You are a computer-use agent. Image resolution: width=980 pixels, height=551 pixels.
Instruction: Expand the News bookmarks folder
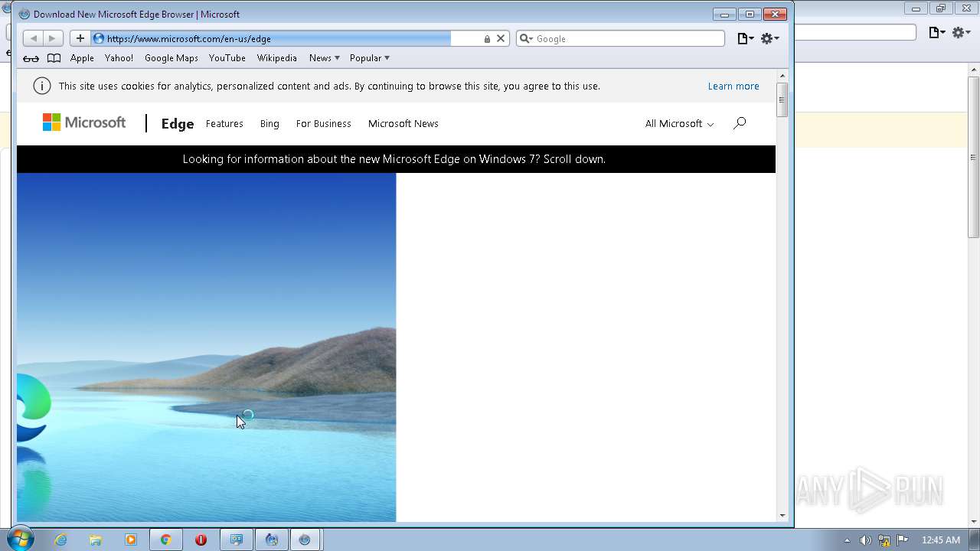click(x=325, y=58)
